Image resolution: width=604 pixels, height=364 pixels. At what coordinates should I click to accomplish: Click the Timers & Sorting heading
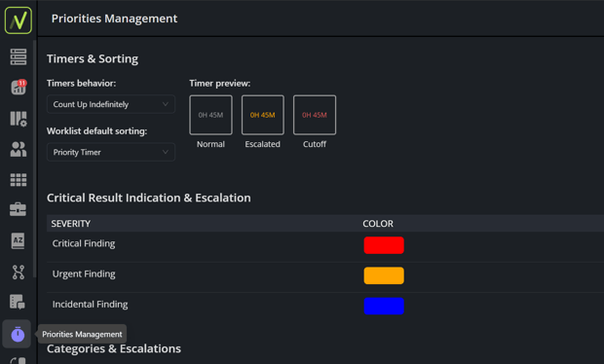pyautogui.click(x=93, y=58)
